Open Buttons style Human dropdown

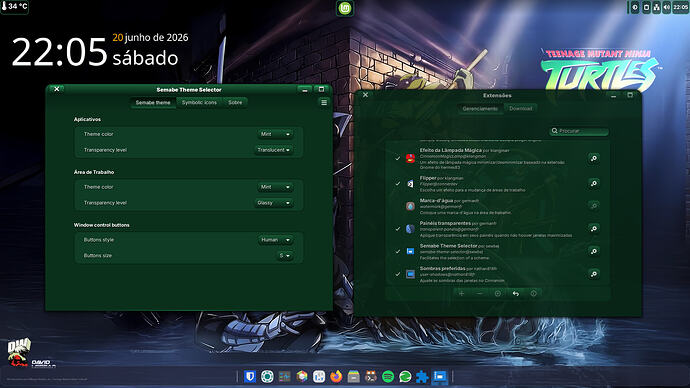[x=275, y=240]
